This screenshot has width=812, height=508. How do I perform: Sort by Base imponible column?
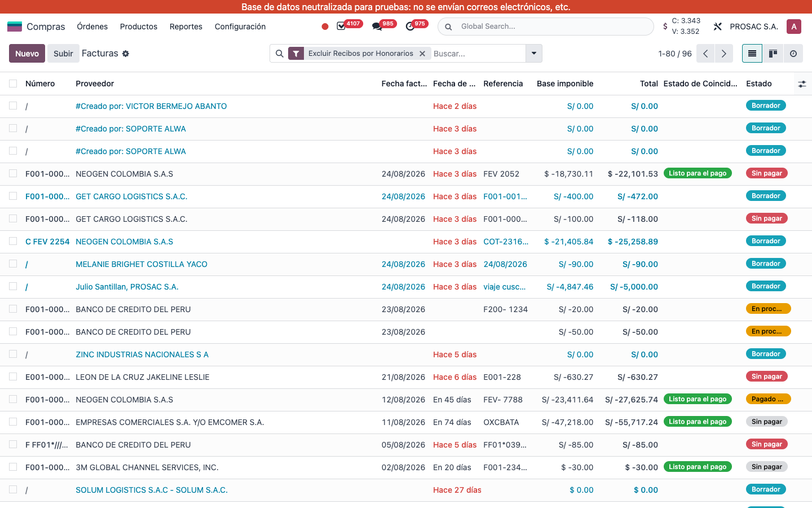[565, 84]
